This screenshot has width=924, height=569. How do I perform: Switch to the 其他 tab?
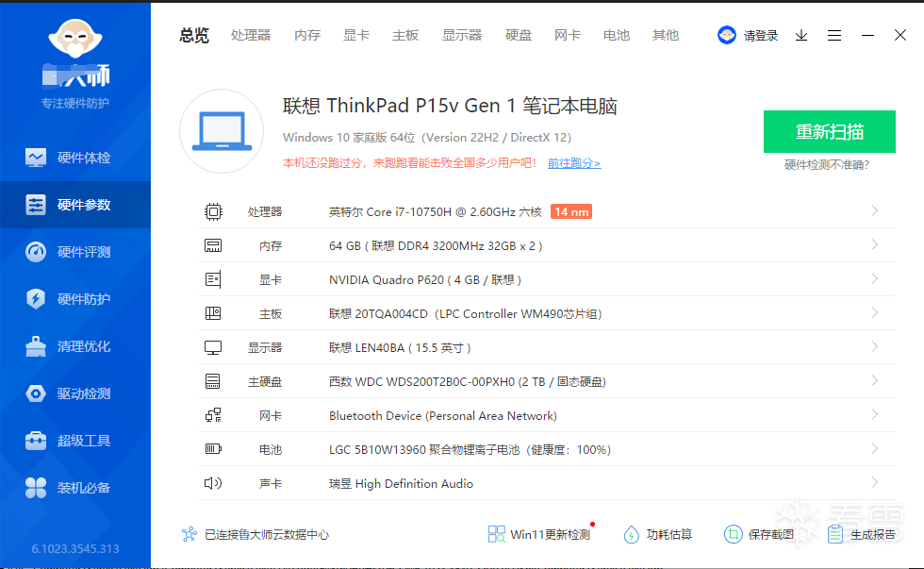(x=666, y=35)
